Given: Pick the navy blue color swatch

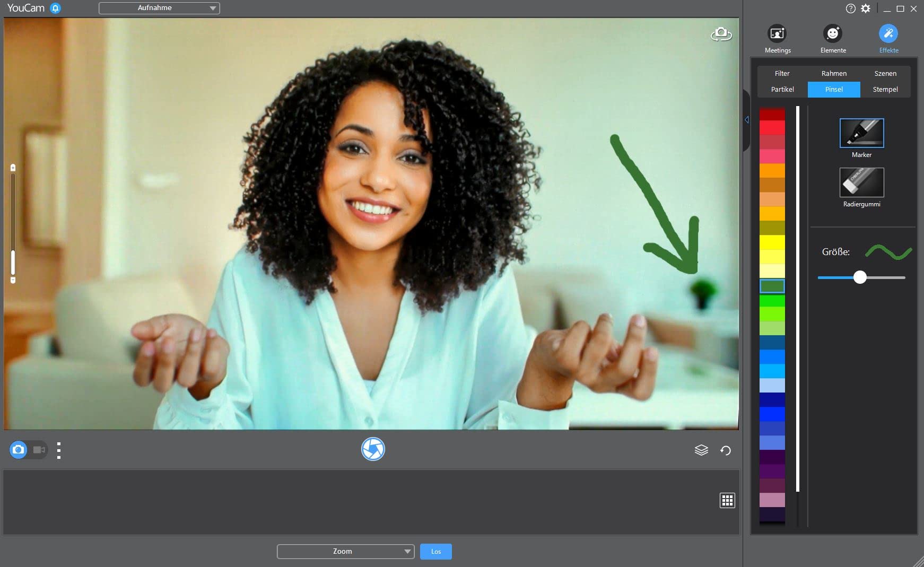Looking at the screenshot, I should [x=772, y=399].
